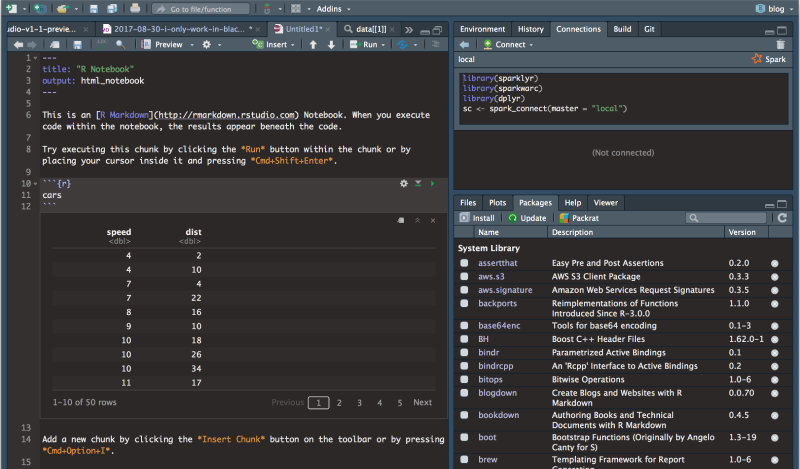Click the Preview button
Image resolution: width=800 pixels, height=469 pixels.
click(x=162, y=45)
